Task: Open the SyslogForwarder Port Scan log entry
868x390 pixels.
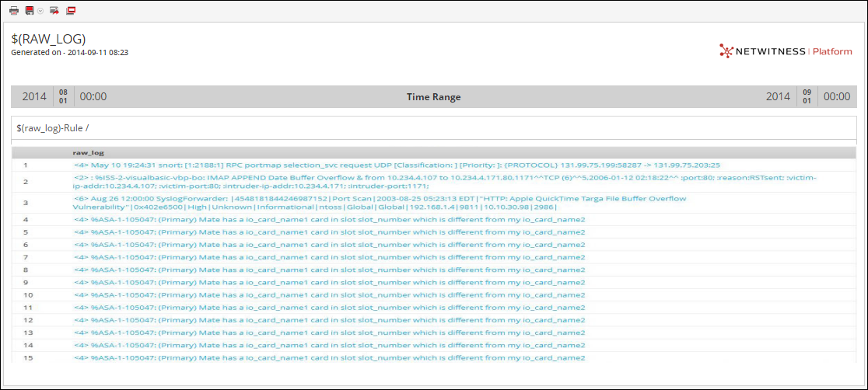Action: pos(380,203)
